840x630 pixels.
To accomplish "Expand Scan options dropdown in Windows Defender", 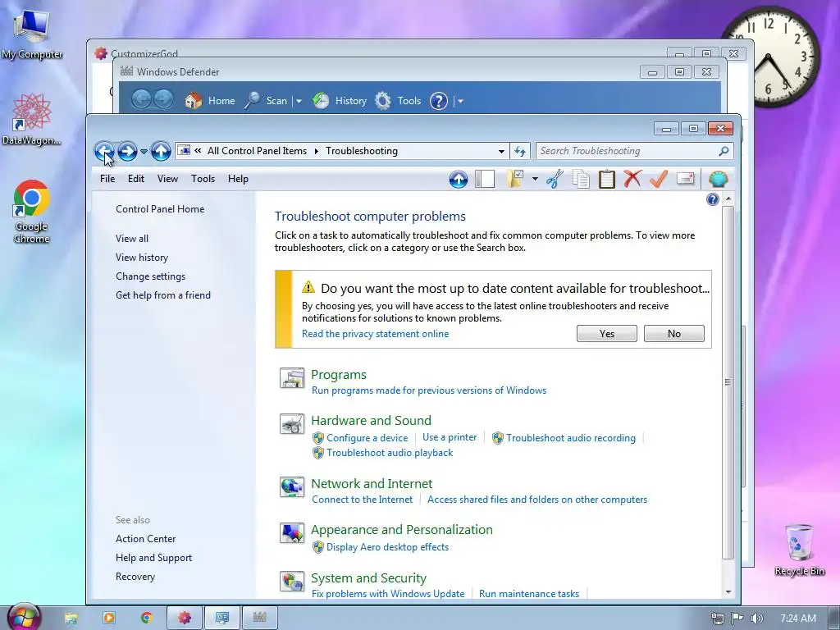I will pyautogui.click(x=299, y=101).
